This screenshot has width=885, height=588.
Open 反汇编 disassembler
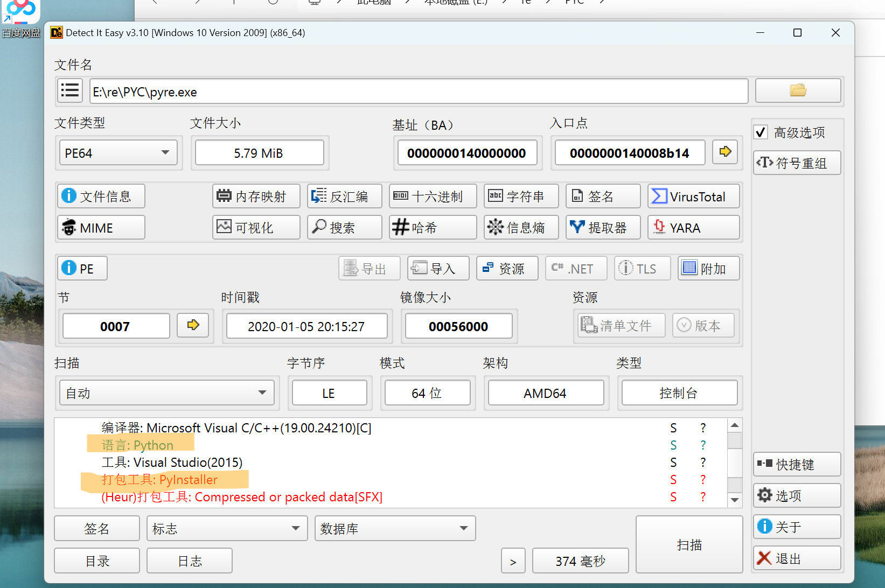pyautogui.click(x=345, y=196)
